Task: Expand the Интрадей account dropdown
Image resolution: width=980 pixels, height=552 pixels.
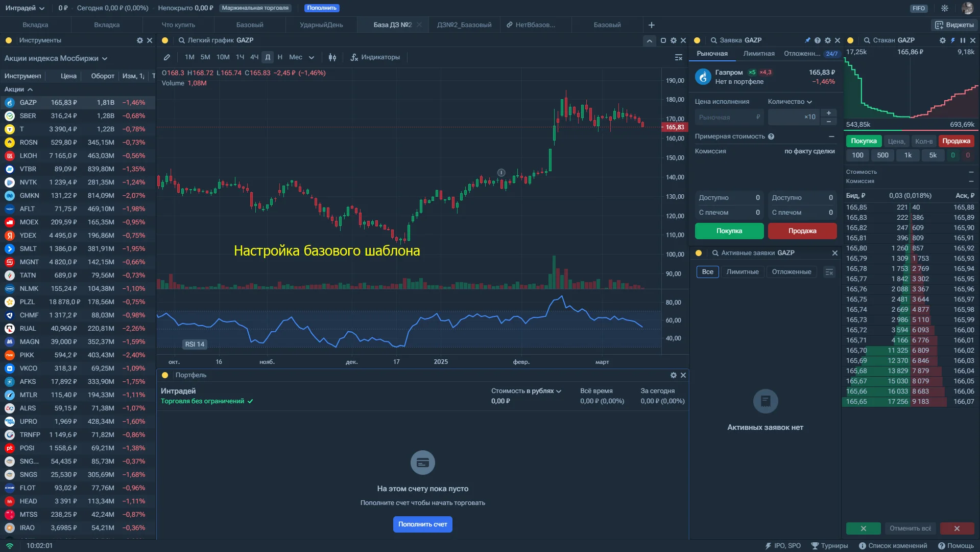Action: coord(25,8)
